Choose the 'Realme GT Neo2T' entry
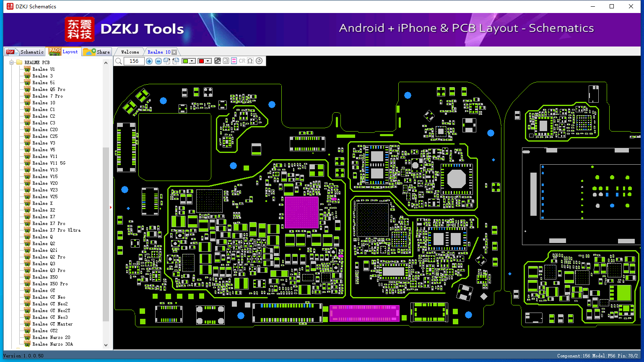This screenshot has width=644, height=362. (x=51, y=310)
